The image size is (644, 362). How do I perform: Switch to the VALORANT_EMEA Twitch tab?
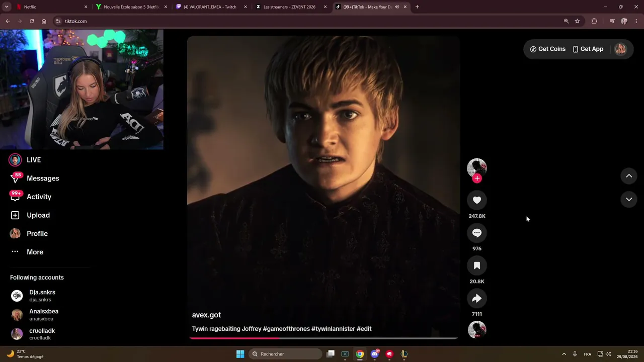point(211,7)
